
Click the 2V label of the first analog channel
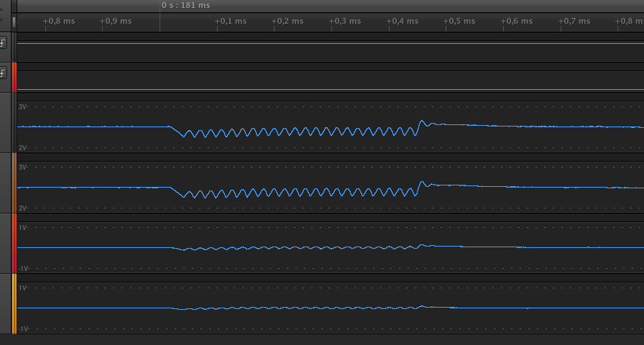click(x=23, y=148)
